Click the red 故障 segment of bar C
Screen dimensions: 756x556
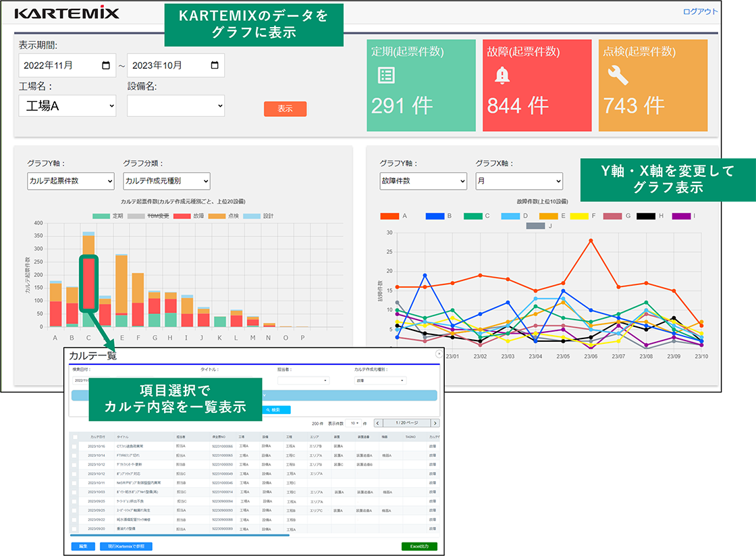pyautogui.click(x=88, y=284)
